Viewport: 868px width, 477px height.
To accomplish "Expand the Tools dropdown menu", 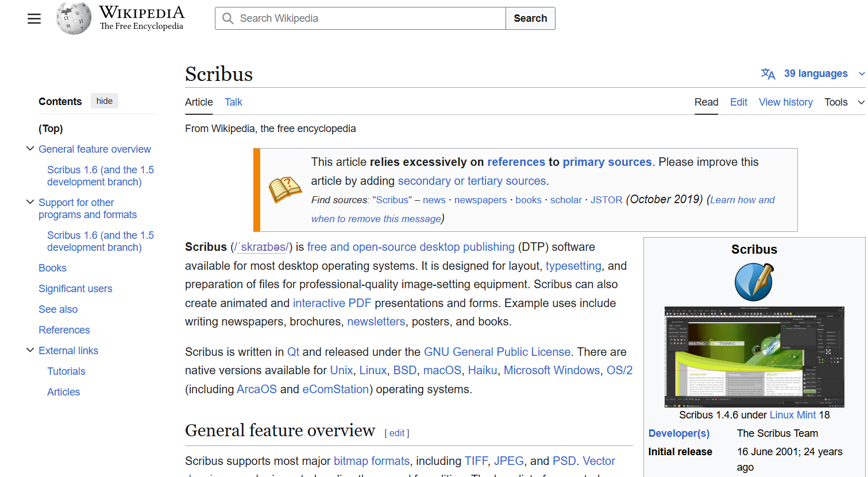I will 843,102.
